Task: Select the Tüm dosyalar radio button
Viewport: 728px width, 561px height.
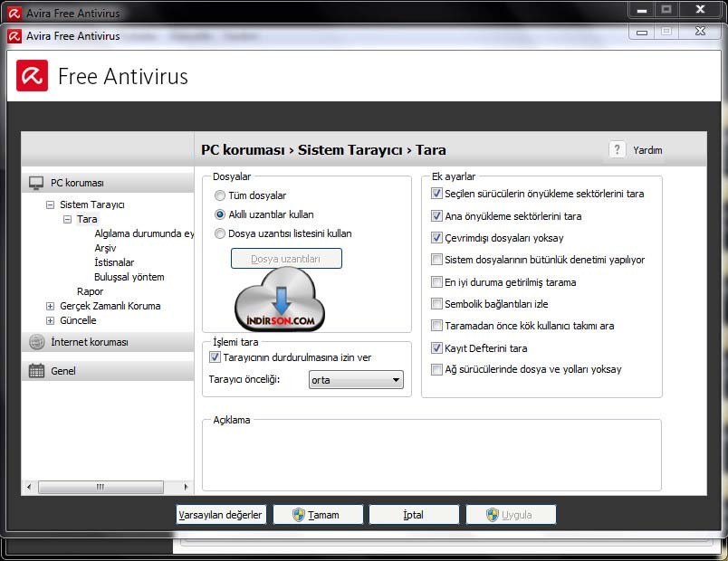Action: 220,195
